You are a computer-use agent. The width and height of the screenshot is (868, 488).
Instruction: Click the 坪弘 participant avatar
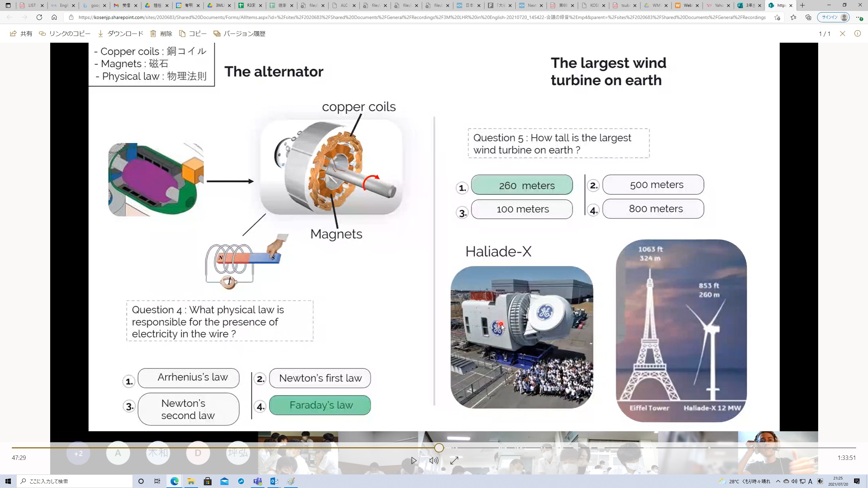[x=238, y=453]
